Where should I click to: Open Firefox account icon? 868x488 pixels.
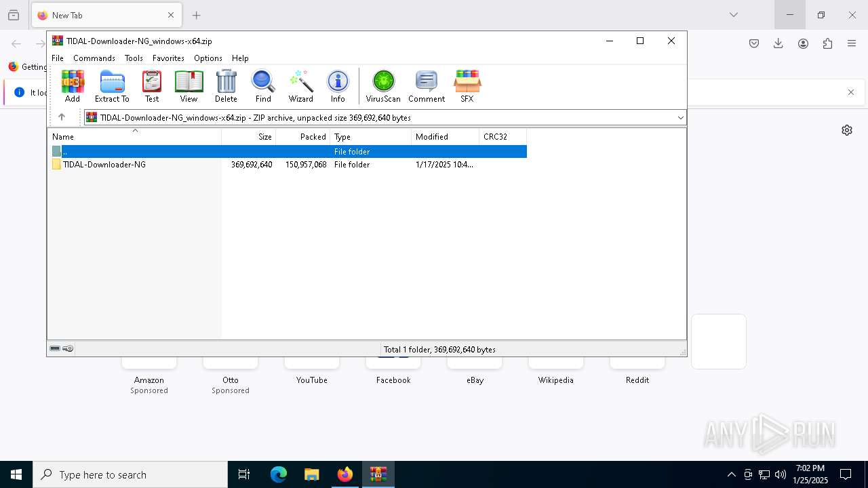point(803,43)
